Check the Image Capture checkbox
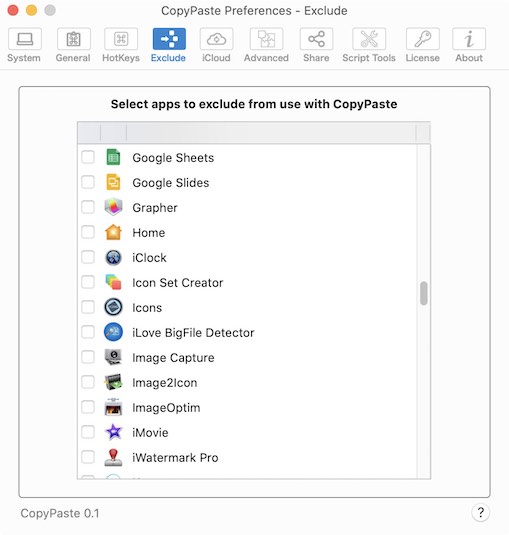The width and height of the screenshot is (509, 535). [x=88, y=357]
